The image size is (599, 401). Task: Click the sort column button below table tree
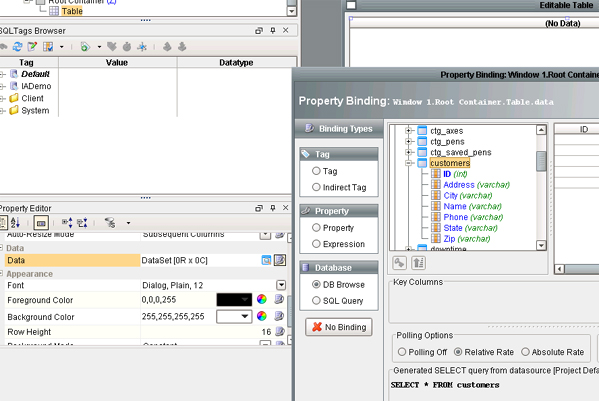coord(418,263)
